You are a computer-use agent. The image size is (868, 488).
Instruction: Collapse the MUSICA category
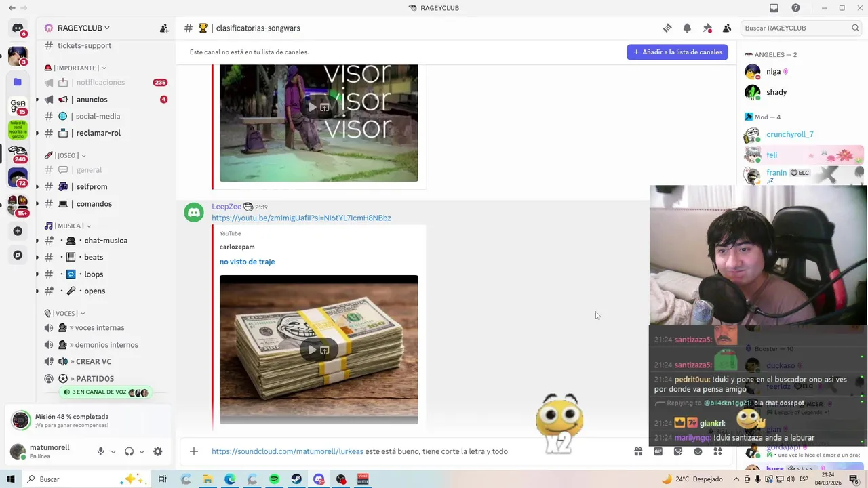pos(68,226)
